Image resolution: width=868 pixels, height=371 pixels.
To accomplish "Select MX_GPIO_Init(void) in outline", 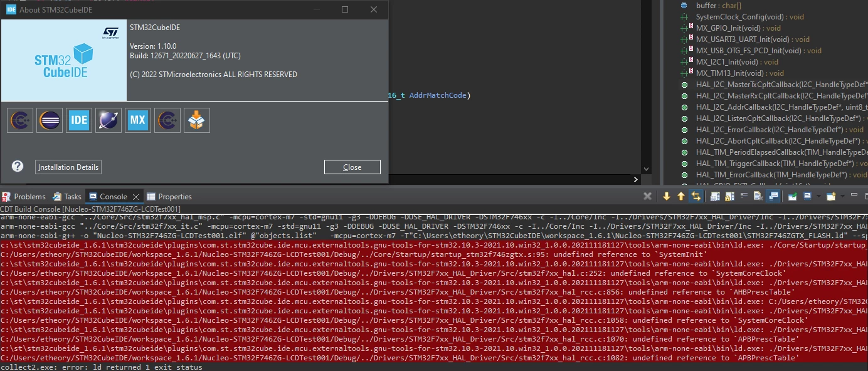I will (738, 28).
